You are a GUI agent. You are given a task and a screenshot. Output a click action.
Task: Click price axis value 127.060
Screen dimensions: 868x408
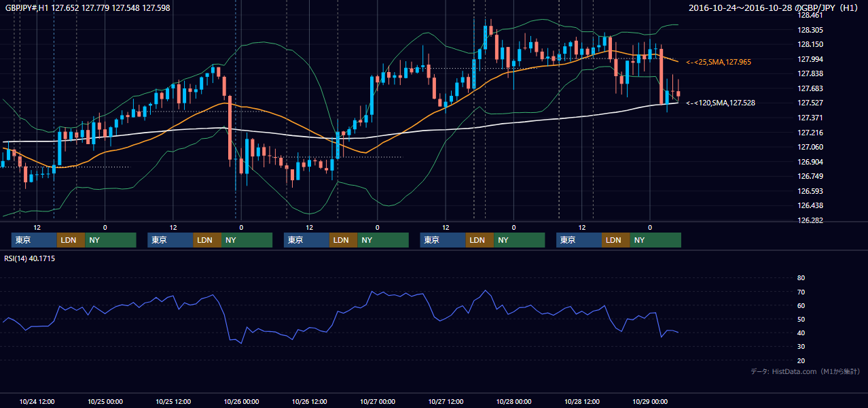click(810, 147)
